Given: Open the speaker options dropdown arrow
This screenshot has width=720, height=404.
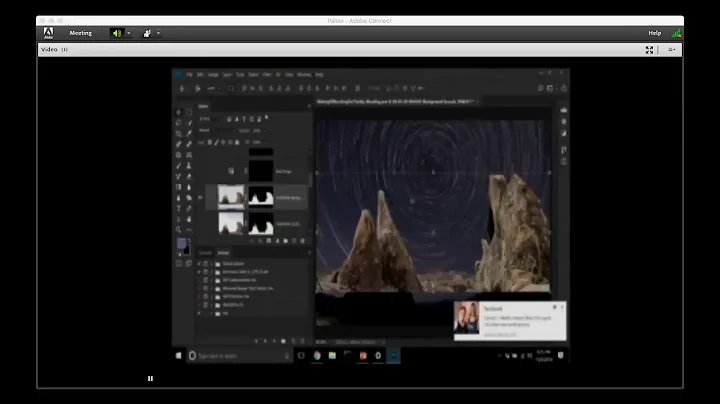Looking at the screenshot, I should point(129,33).
